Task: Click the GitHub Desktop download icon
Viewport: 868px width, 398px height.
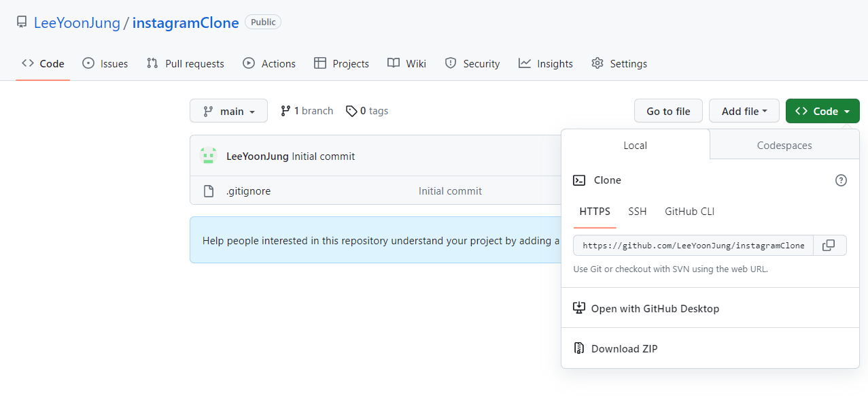Action: click(579, 308)
